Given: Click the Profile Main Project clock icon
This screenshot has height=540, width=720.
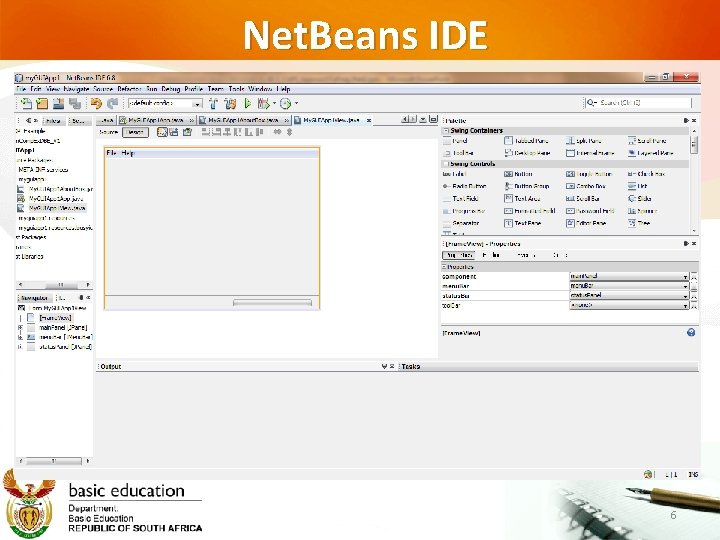Looking at the screenshot, I should 286,103.
